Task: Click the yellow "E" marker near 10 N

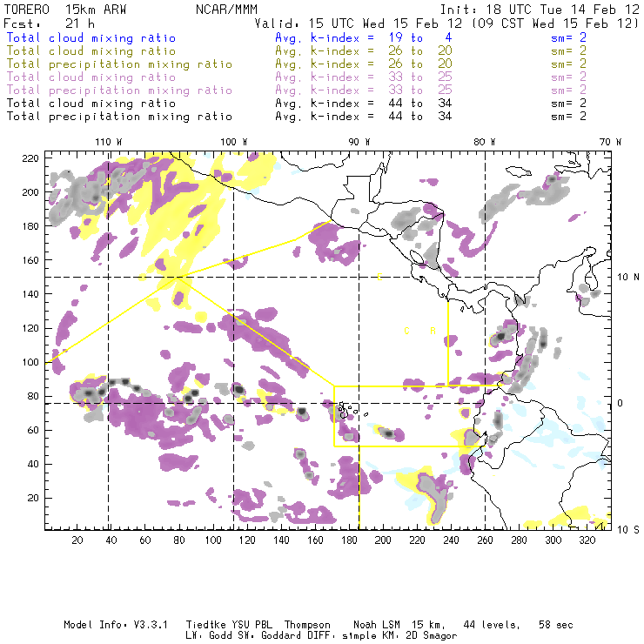Action: (379, 278)
